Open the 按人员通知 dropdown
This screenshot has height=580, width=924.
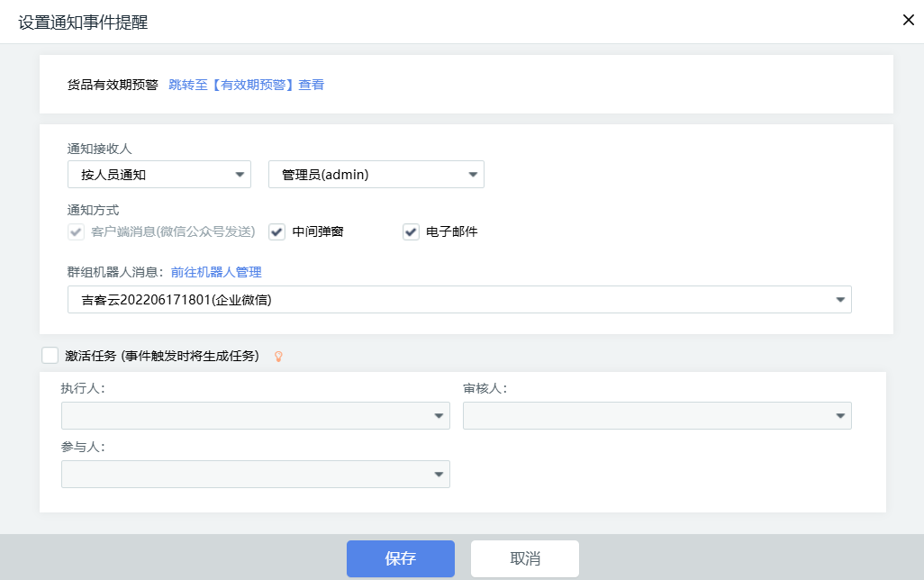(159, 175)
